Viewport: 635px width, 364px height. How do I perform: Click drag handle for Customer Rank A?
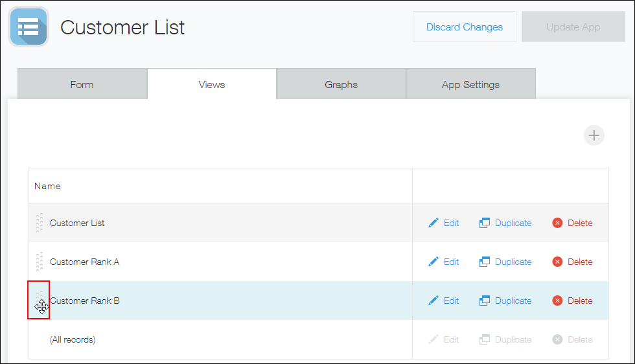click(x=40, y=262)
